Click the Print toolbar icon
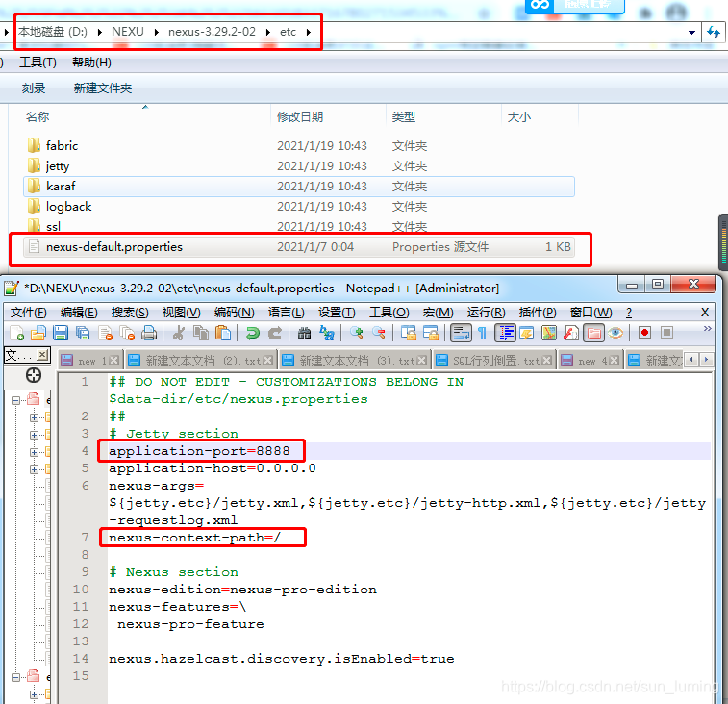 [x=149, y=333]
